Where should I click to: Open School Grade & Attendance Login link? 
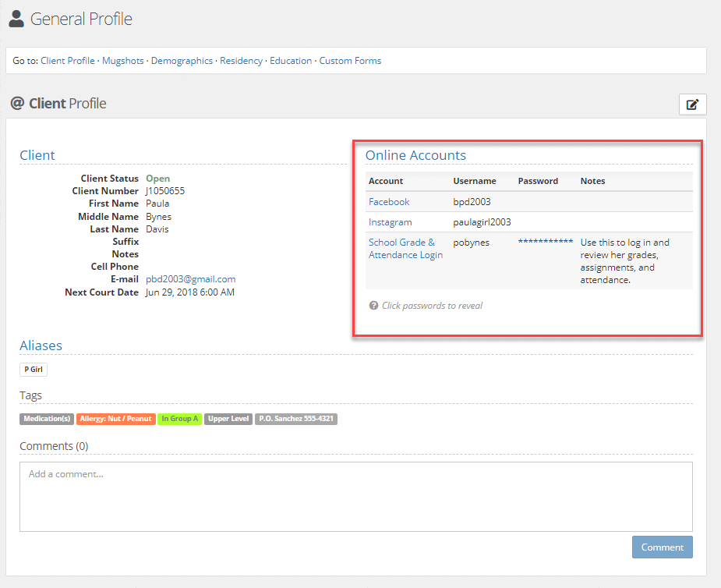405,249
